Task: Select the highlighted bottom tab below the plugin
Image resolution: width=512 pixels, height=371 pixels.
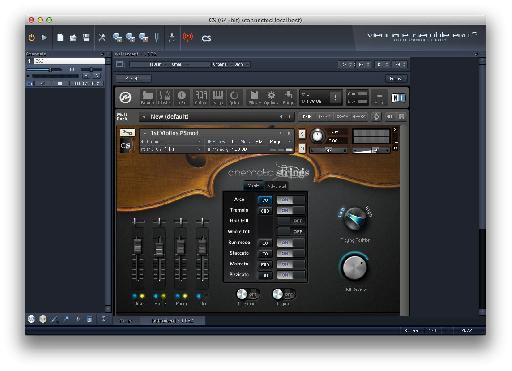Action: pyautogui.click(x=173, y=321)
